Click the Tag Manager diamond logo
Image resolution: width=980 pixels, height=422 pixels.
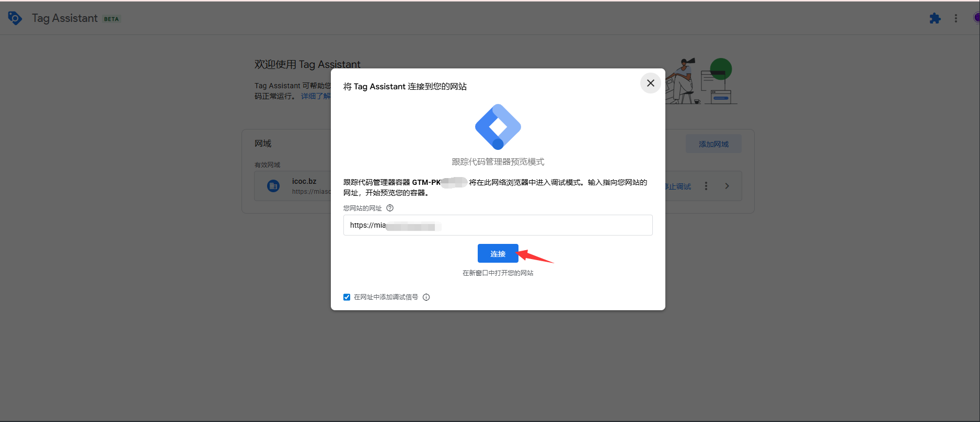pyautogui.click(x=498, y=127)
